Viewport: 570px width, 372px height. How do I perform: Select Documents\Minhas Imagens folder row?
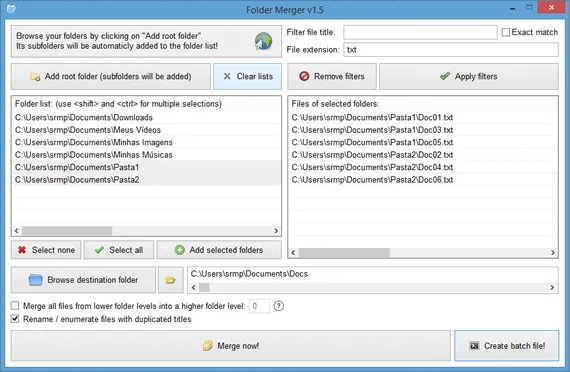pyautogui.click(x=146, y=142)
